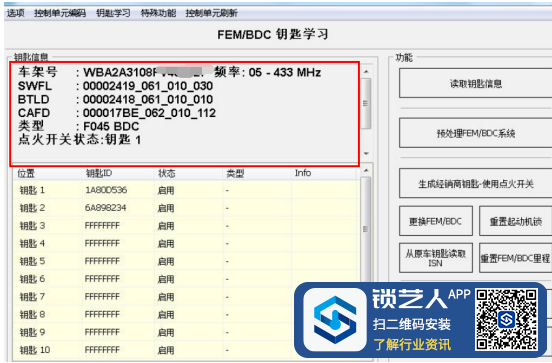Click the QR code on the banner
This screenshot has width=552, height=363.
507,320
